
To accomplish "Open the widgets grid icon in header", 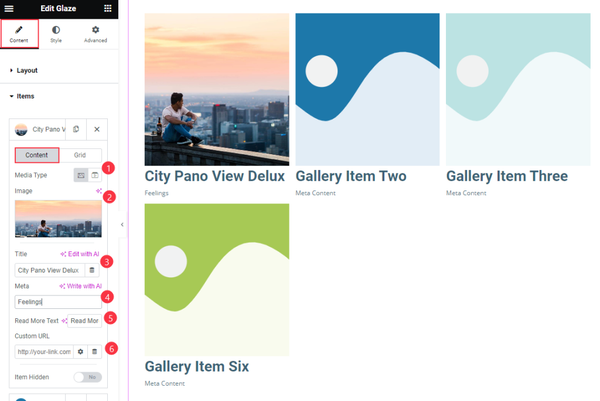I will coord(108,8).
